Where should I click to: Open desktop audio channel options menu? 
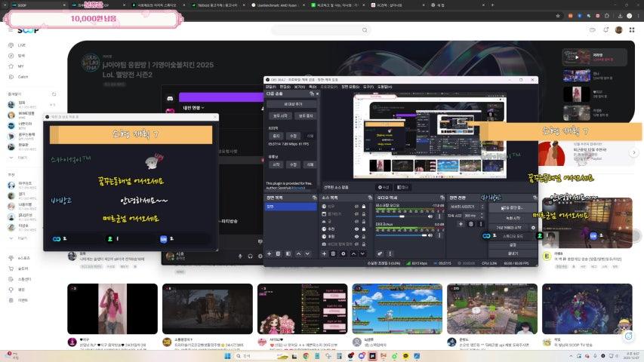pos(439,216)
